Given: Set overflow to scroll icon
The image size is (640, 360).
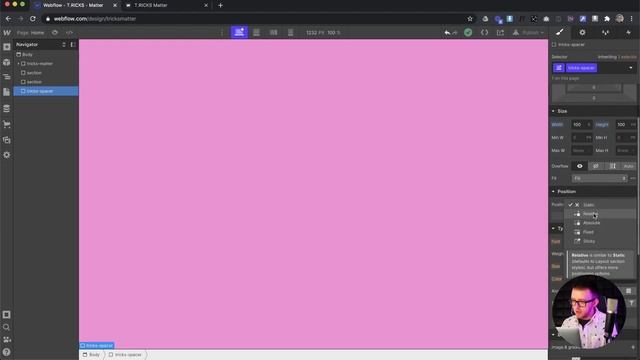Looking at the screenshot, I should pos(613,166).
